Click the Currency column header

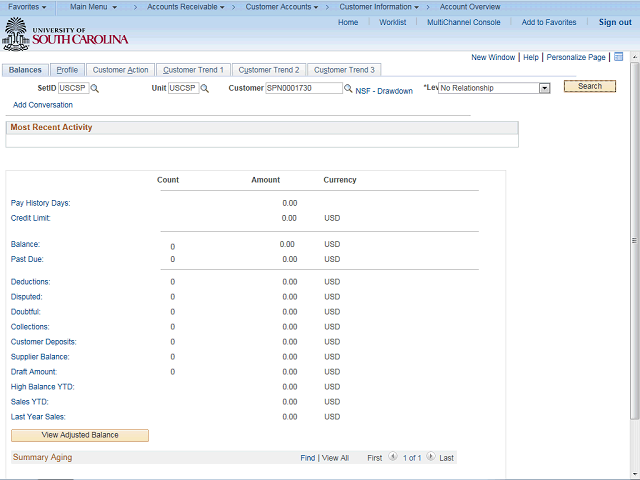coord(340,180)
